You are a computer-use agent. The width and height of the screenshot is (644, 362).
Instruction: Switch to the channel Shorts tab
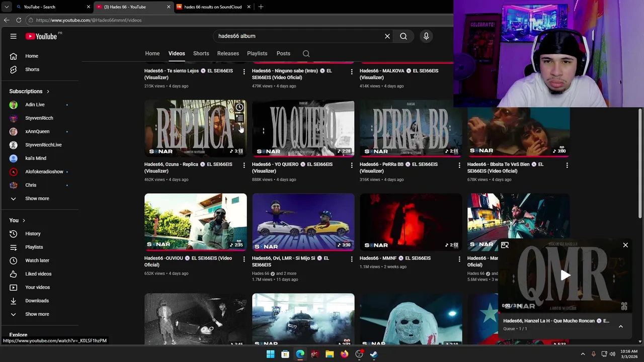[201, 53]
